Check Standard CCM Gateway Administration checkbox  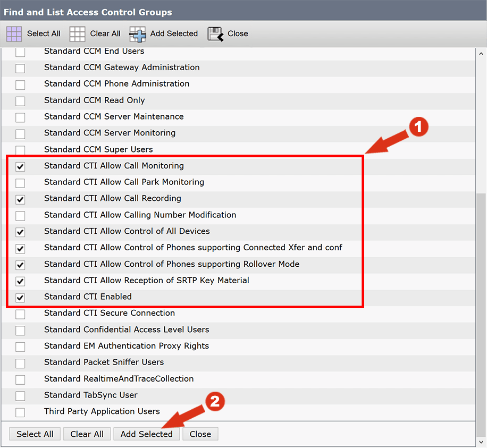(x=20, y=69)
